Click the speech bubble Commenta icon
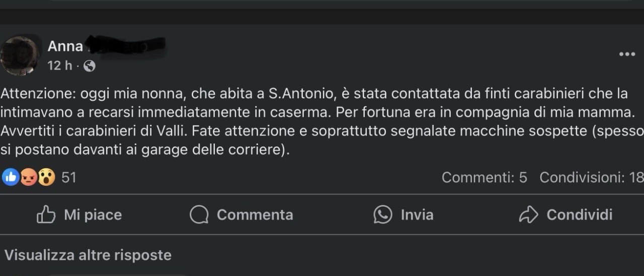Screen dimensions: 644x276 pos(199,215)
